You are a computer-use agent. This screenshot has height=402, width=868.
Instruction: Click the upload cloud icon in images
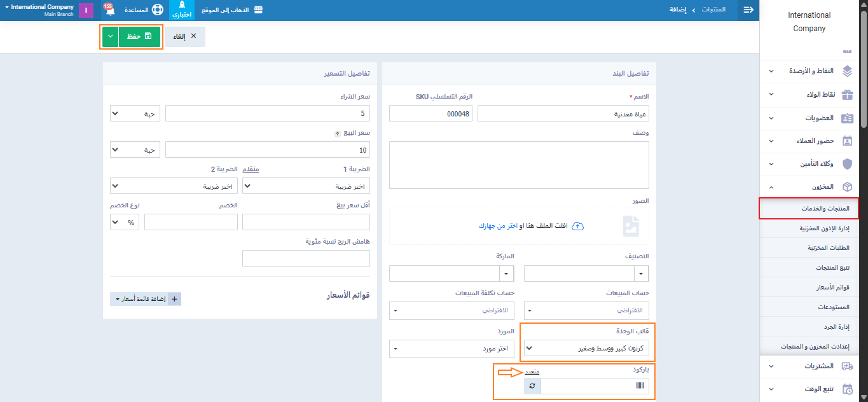pyautogui.click(x=577, y=226)
